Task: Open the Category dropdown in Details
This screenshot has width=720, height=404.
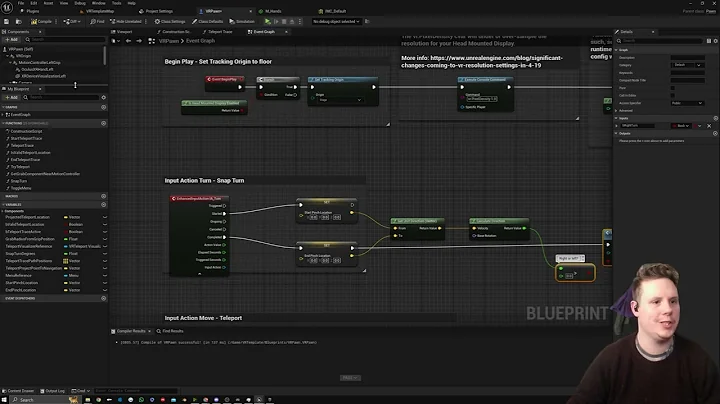Action: click(x=687, y=65)
